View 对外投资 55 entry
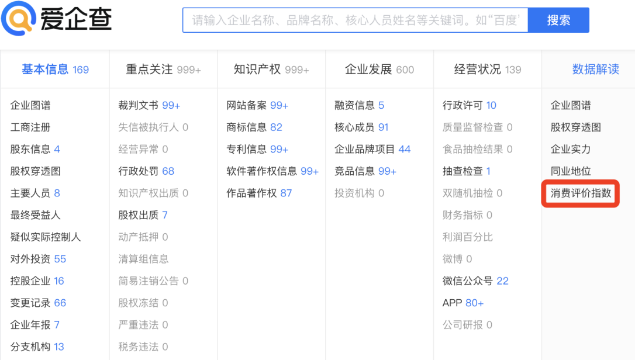This screenshot has height=360, width=635. click(38, 259)
